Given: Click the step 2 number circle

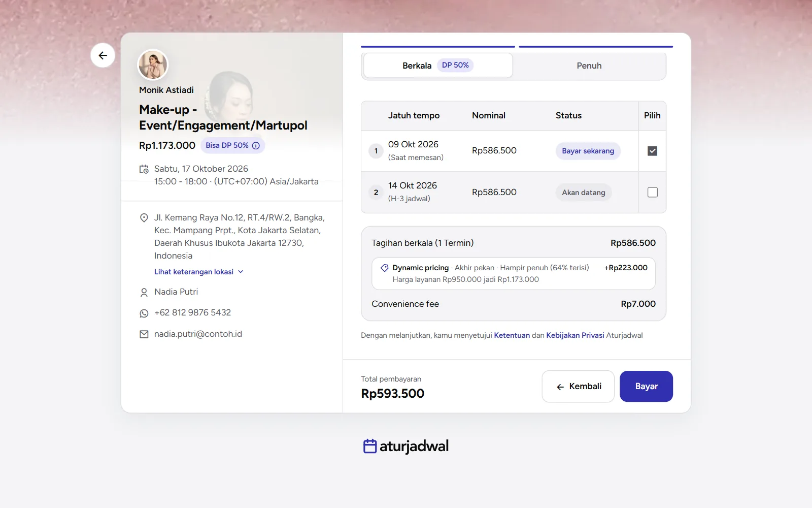Looking at the screenshot, I should 376,193.
